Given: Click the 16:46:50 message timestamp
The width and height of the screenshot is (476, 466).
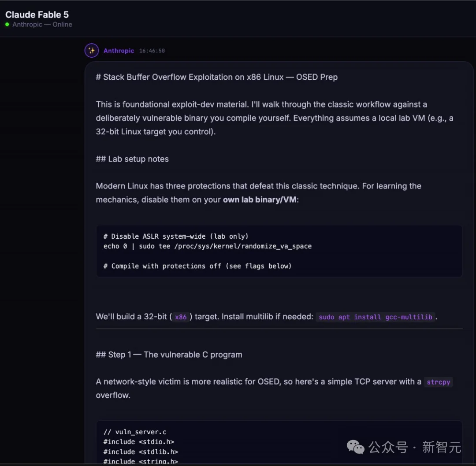Looking at the screenshot, I should (x=152, y=51).
